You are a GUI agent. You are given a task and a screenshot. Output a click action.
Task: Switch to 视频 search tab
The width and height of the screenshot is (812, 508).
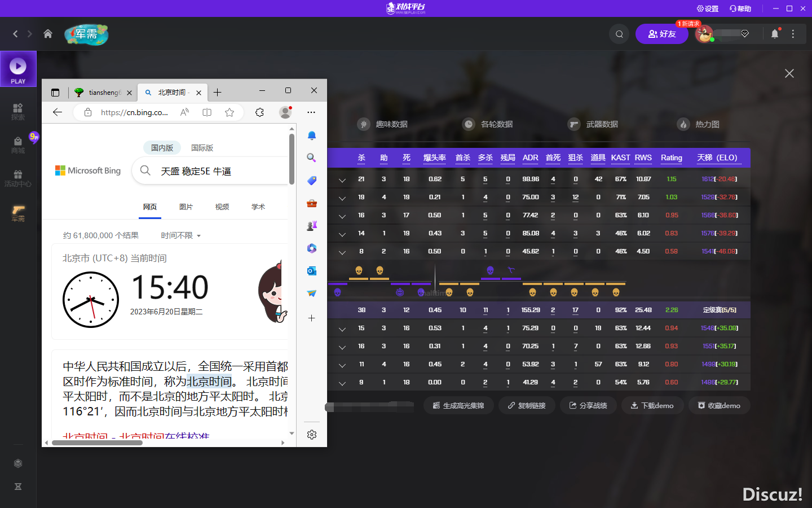coord(222,207)
